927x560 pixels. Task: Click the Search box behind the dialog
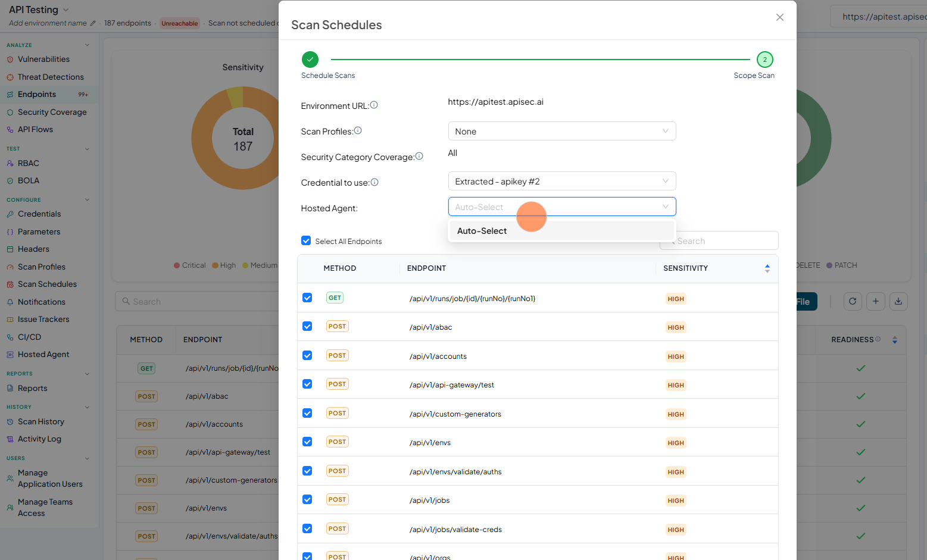(196, 301)
